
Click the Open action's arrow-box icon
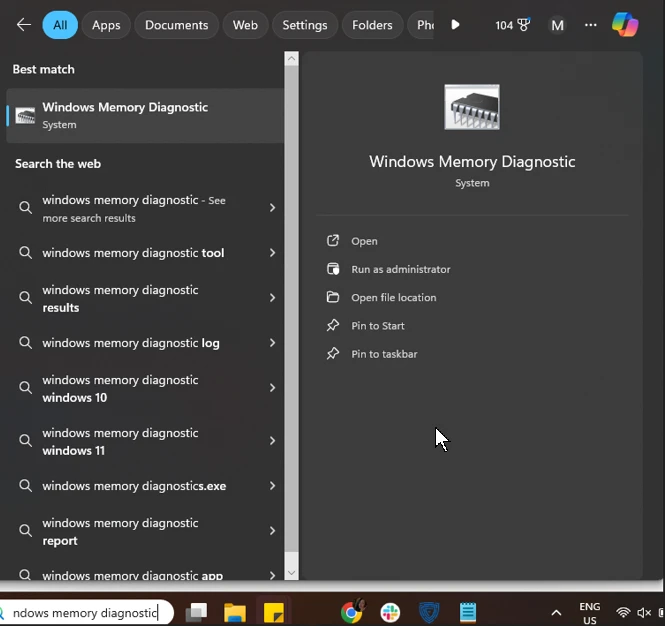click(x=333, y=240)
